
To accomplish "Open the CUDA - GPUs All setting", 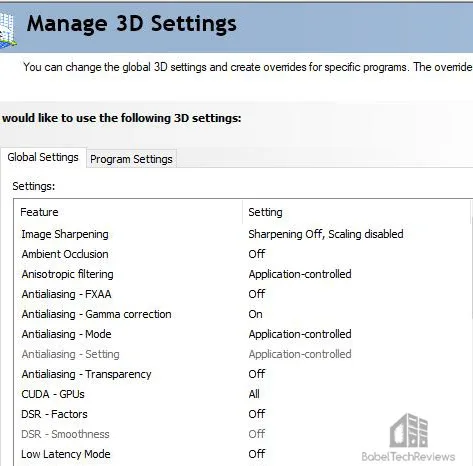I will click(x=254, y=394).
